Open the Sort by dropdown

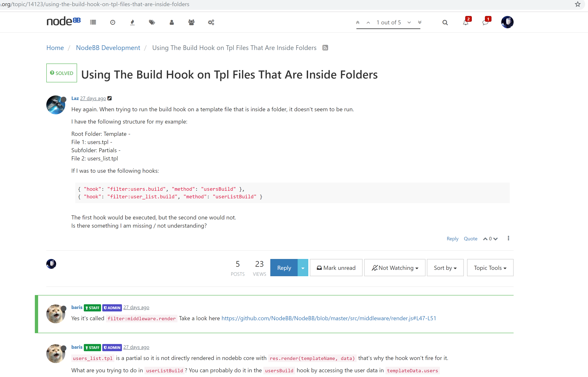click(x=445, y=268)
